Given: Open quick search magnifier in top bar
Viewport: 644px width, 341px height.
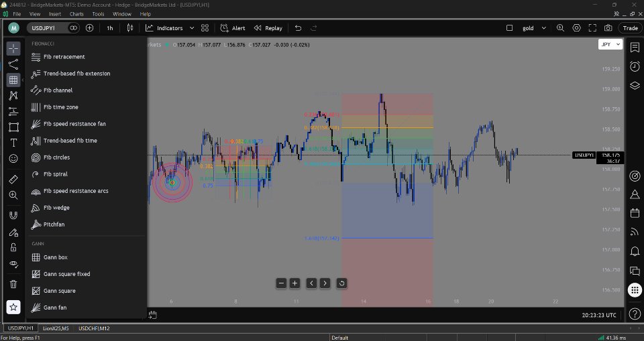Looking at the screenshot, I should pyautogui.click(x=560, y=28).
